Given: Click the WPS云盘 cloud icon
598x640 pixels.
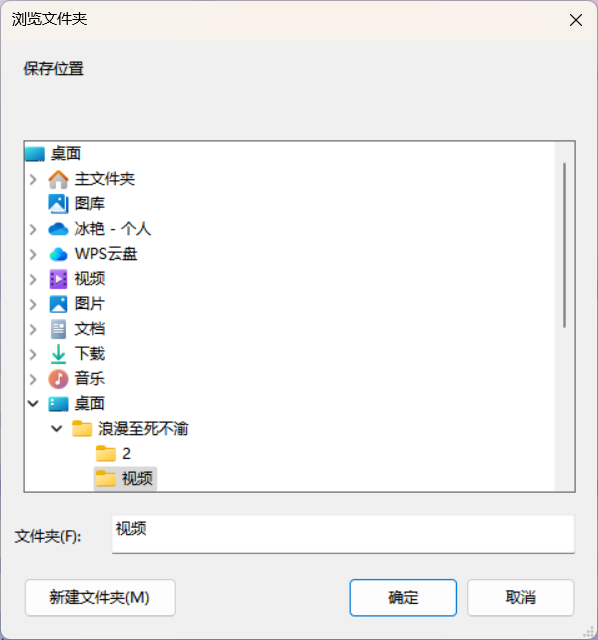Looking at the screenshot, I should click(58, 254).
